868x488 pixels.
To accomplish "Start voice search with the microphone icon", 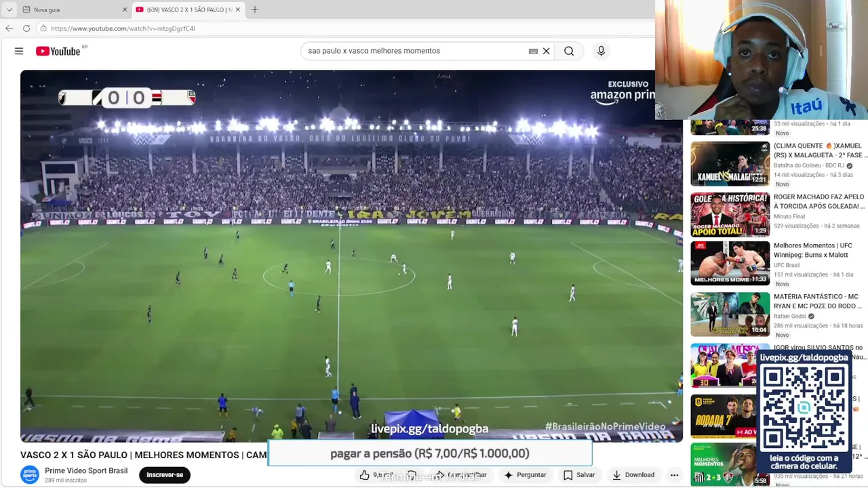I will 601,51.
